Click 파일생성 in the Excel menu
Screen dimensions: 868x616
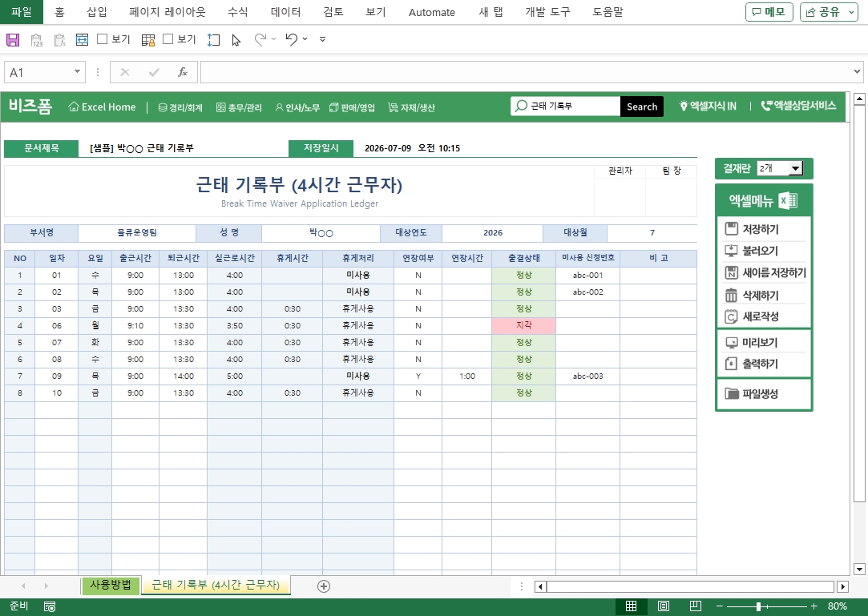[x=764, y=393]
